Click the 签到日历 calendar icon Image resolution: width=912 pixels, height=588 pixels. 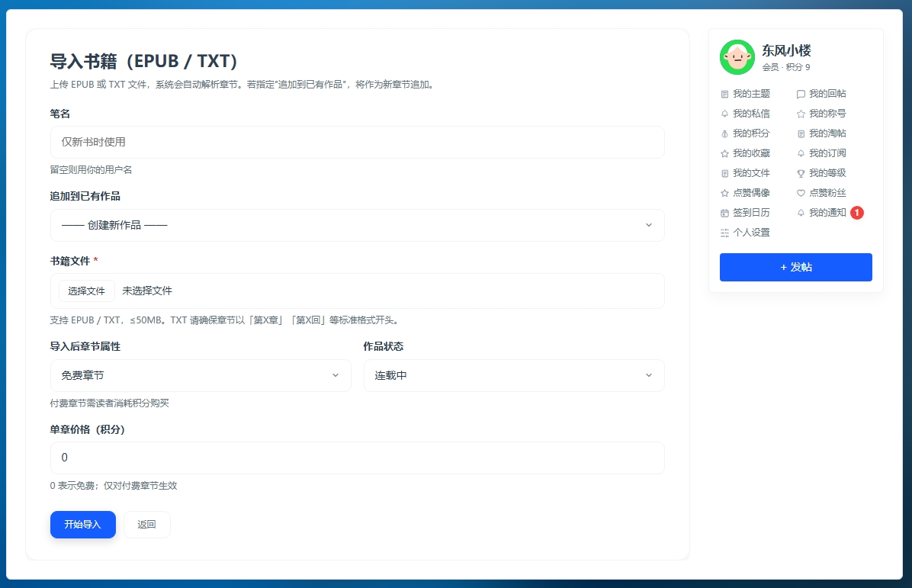click(724, 213)
